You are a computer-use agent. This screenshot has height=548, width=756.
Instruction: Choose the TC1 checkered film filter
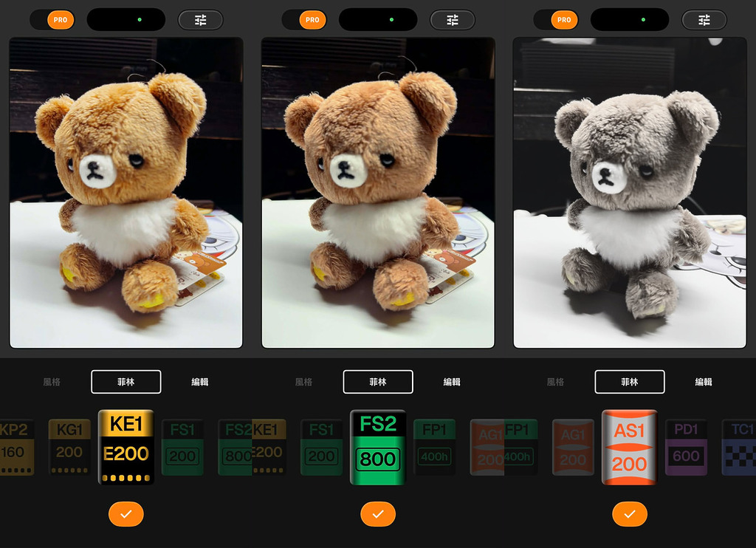pyautogui.click(x=740, y=447)
